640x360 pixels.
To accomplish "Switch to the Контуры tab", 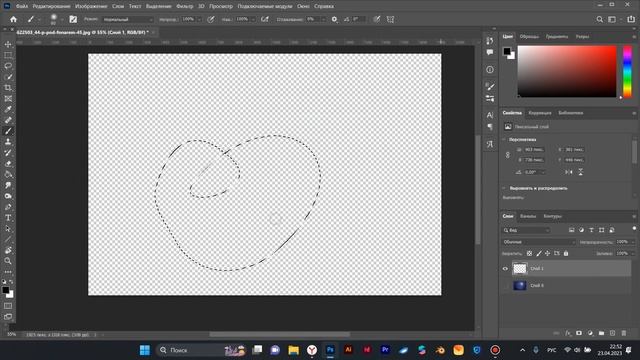I will pos(553,216).
